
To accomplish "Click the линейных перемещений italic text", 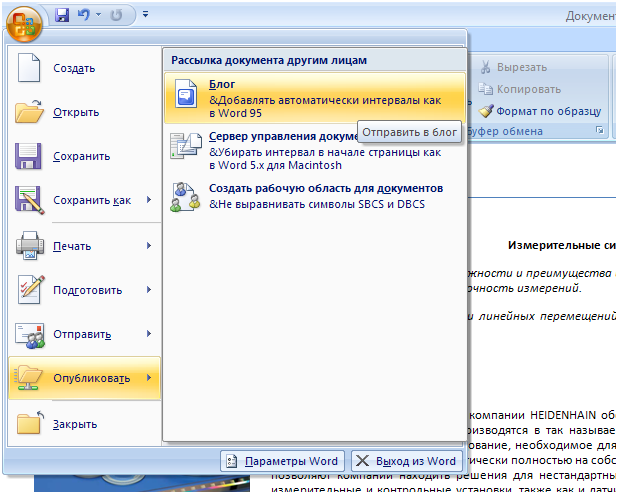I will (x=547, y=316).
